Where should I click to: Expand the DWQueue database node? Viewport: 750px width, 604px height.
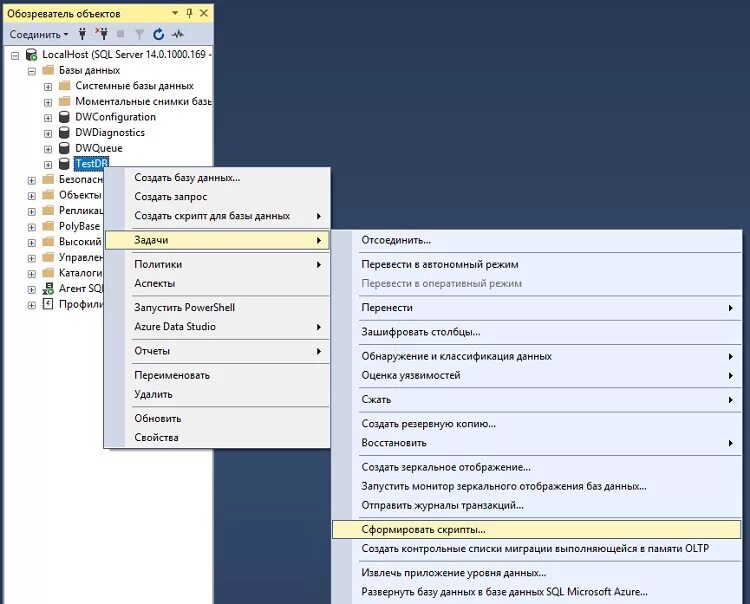point(48,149)
